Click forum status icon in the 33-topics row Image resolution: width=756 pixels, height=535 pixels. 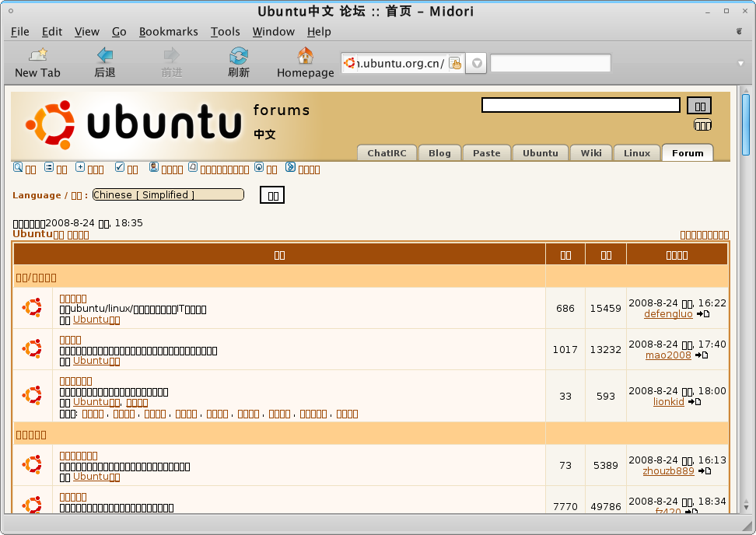click(x=33, y=395)
